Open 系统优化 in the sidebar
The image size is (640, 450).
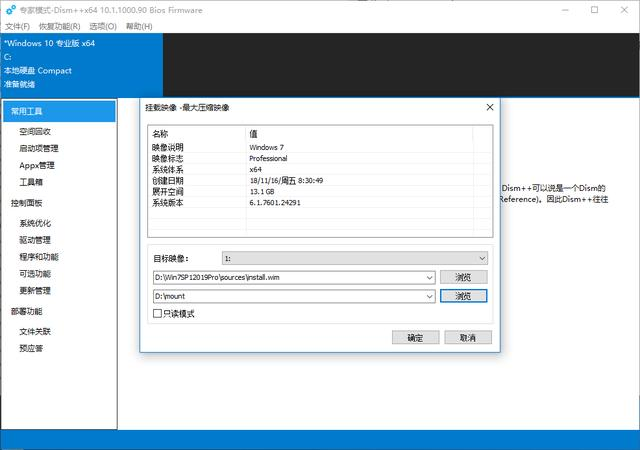coord(35,223)
